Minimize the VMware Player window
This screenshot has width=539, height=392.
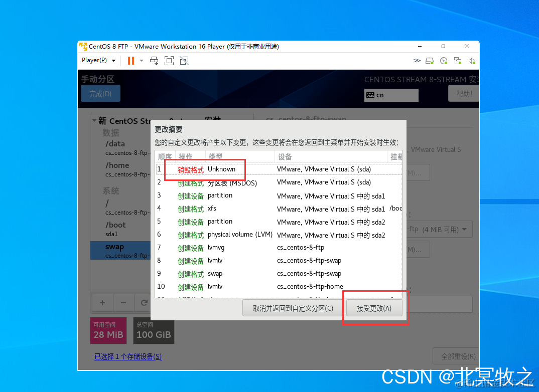tap(420, 46)
